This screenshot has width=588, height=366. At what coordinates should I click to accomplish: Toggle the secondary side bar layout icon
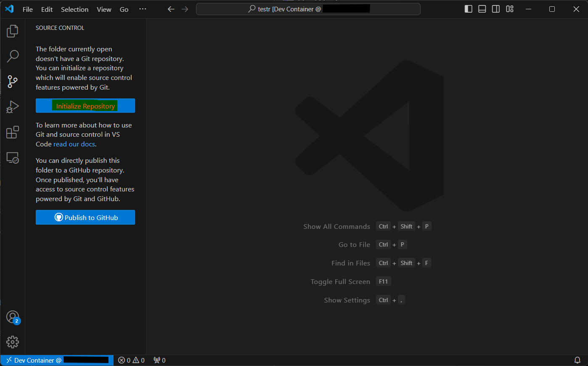point(496,9)
